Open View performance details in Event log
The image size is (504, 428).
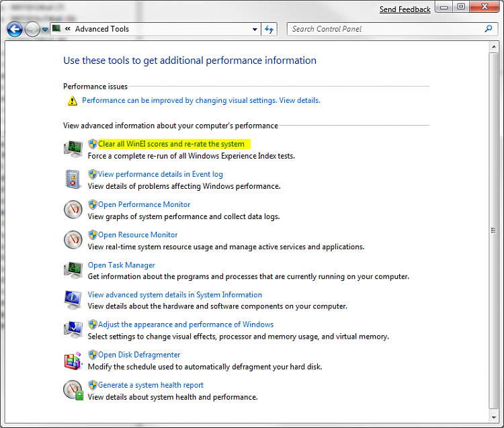tap(160, 174)
